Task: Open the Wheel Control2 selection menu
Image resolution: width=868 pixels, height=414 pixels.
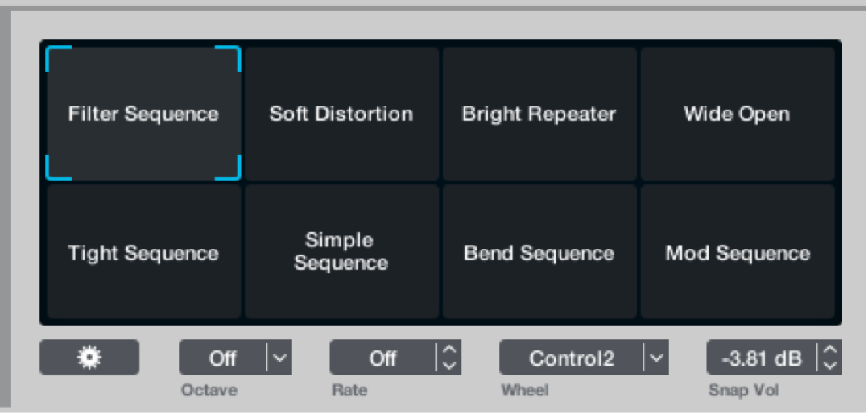Action: point(571,358)
